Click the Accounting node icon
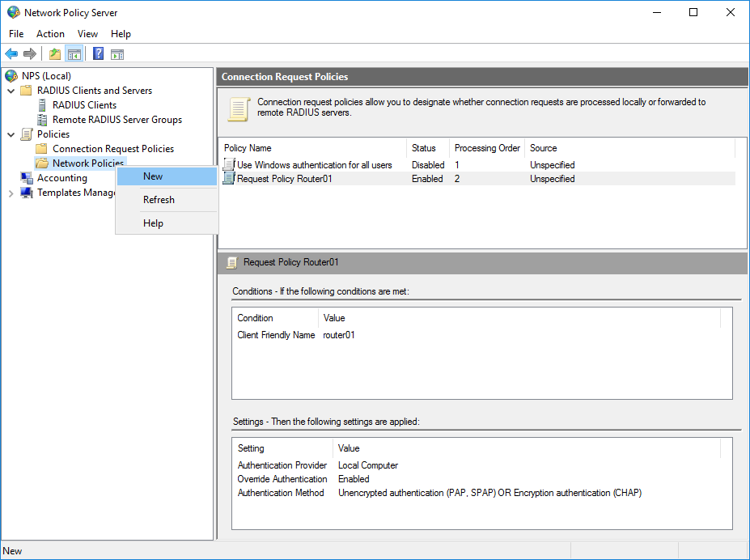 tap(28, 177)
